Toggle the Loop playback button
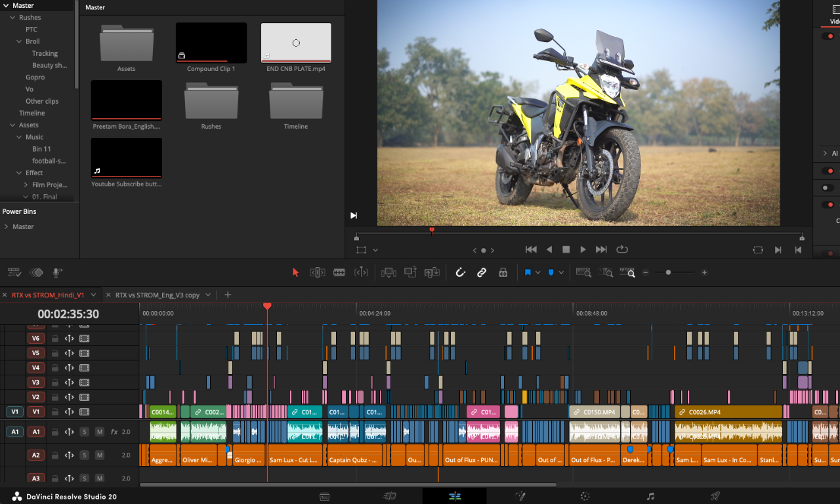840x504 pixels. pyautogui.click(x=622, y=249)
